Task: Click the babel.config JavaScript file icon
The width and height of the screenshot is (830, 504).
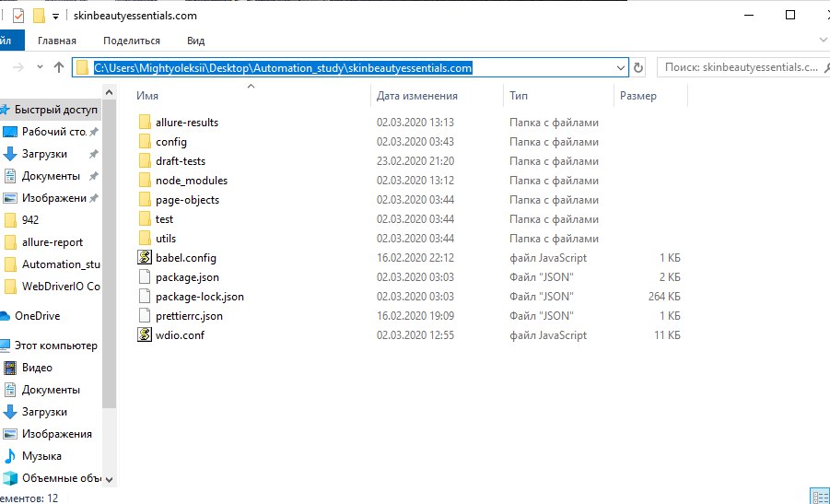Action: coord(145,258)
